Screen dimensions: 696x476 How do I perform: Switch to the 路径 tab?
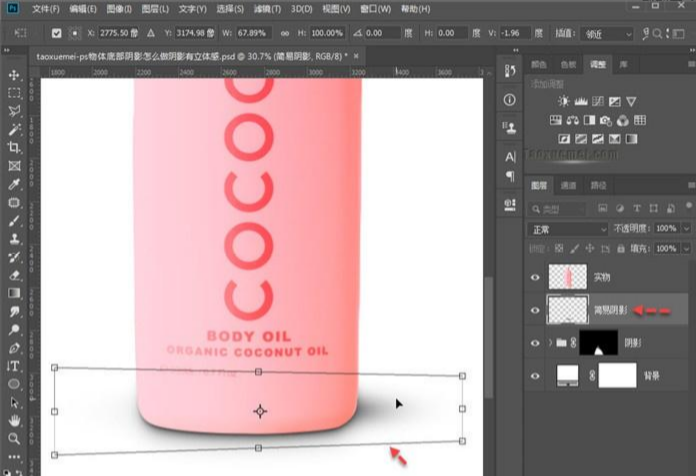pyautogui.click(x=598, y=186)
